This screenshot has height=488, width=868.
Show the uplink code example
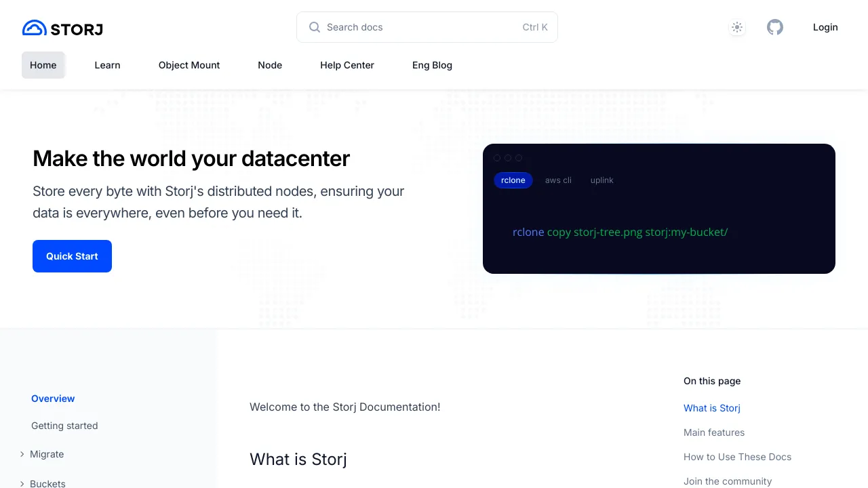tap(601, 180)
